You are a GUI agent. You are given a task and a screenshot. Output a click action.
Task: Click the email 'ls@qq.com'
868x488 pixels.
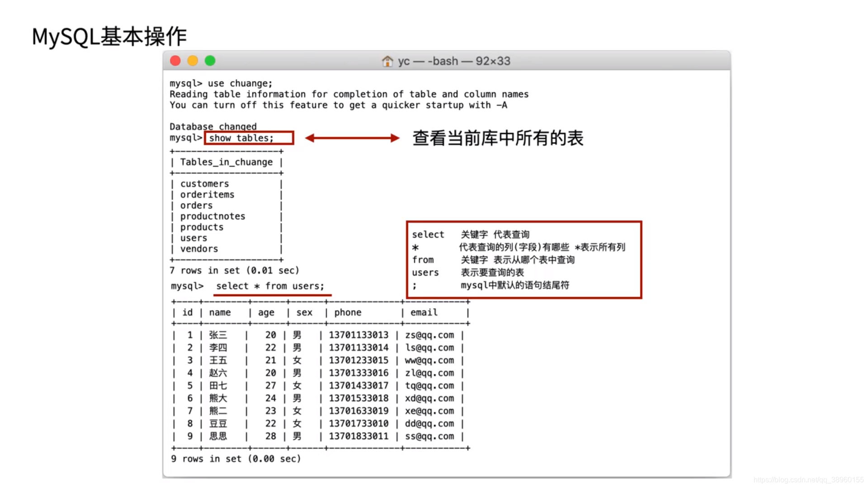click(429, 348)
